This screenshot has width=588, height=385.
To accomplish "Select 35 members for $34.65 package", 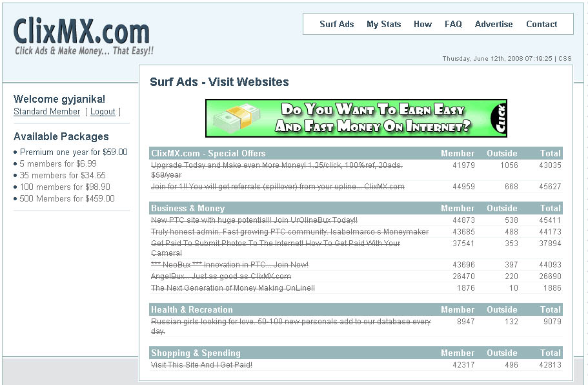I will (x=63, y=175).
